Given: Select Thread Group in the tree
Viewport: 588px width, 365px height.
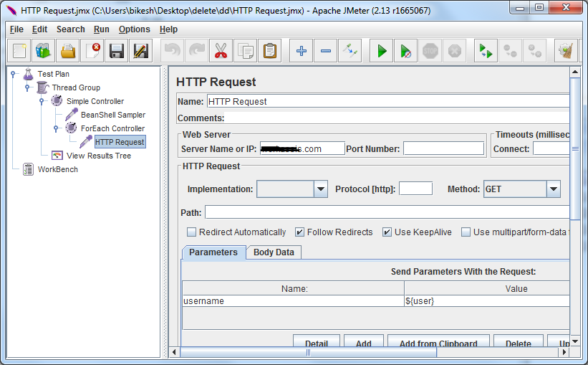Looking at the screenshot, I should (x=76, y=87).
